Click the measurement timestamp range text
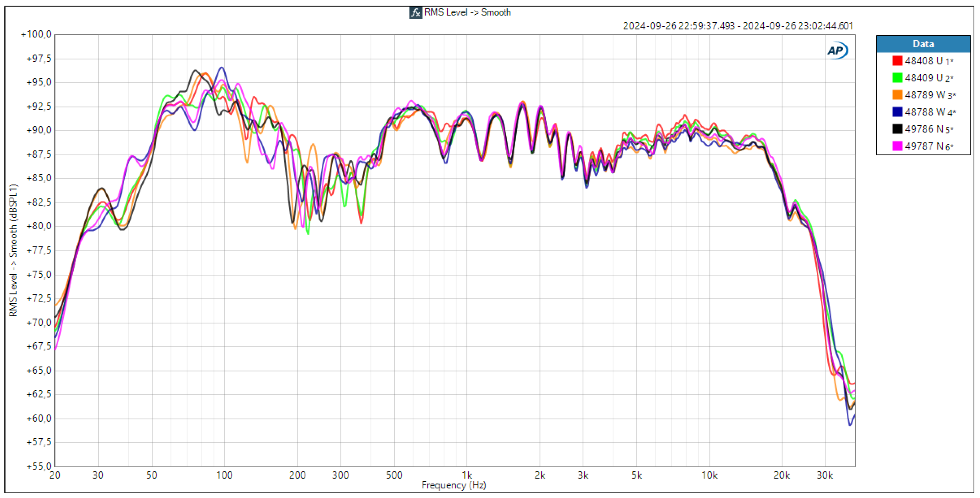The height and width of the screenshot is (498, 980). [x=738, y=26]
